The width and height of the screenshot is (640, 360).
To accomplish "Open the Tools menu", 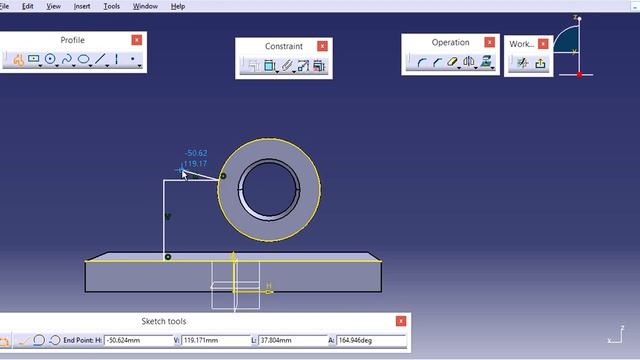I will point(111,6).
